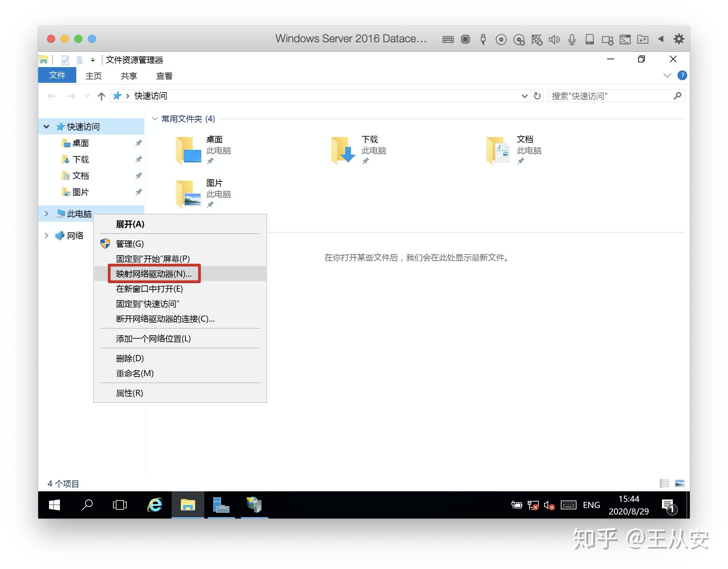Screen dimensions: 728x569
Task: Open the microphone settings icon in VM toolbar
Action: click(572, 39)
